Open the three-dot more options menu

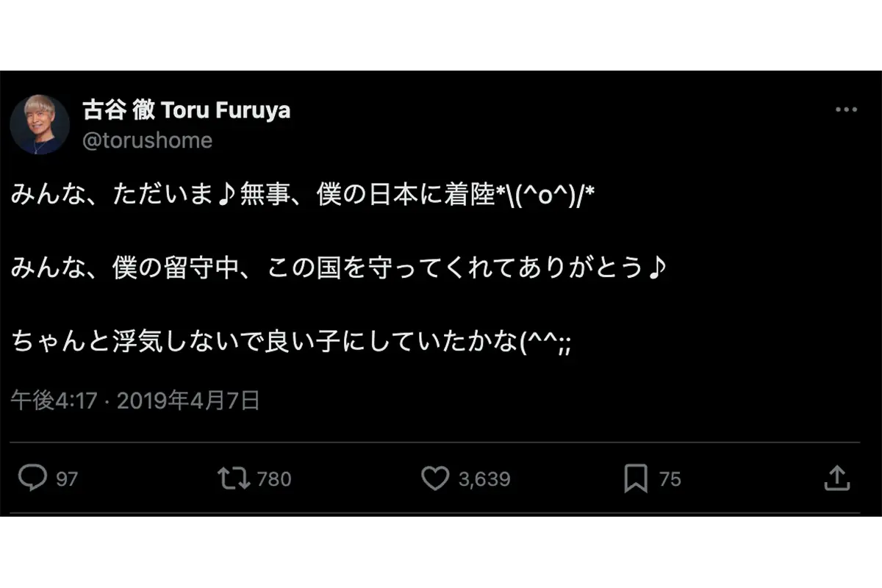tap(846, 110)
